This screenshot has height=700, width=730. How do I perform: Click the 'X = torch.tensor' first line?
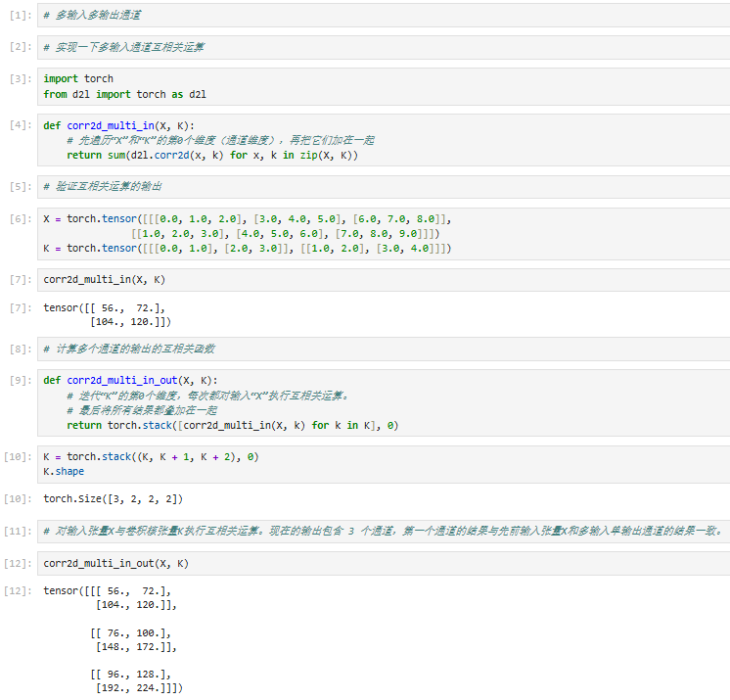tap(248, 219)
